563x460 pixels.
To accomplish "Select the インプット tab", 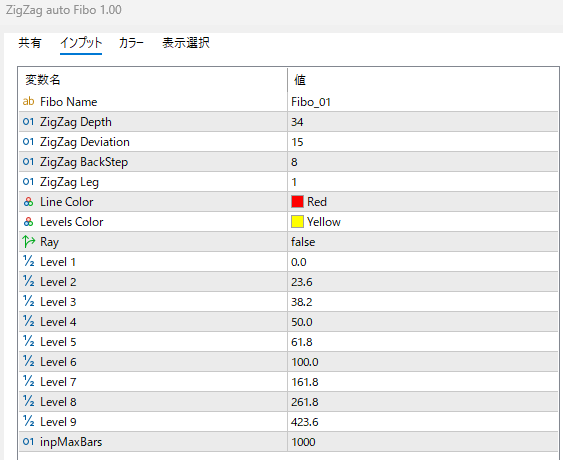I will (x=81, y=43).
